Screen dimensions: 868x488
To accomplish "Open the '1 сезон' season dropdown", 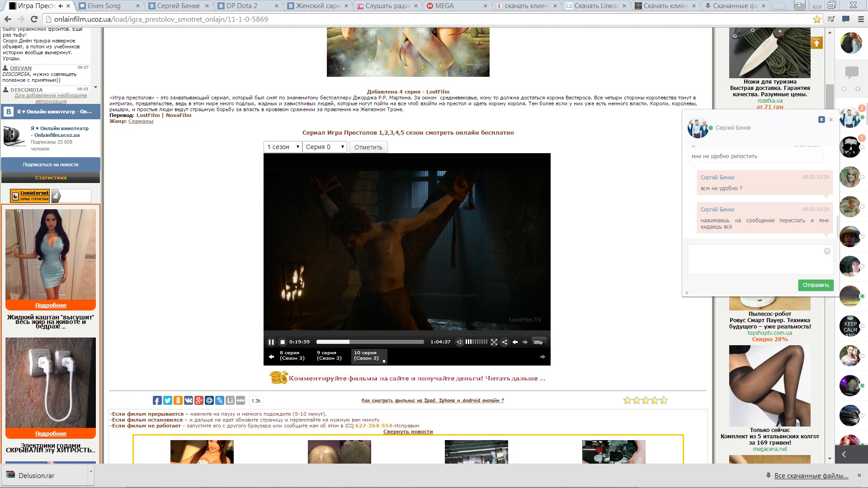I will click(x=283, y=147).
